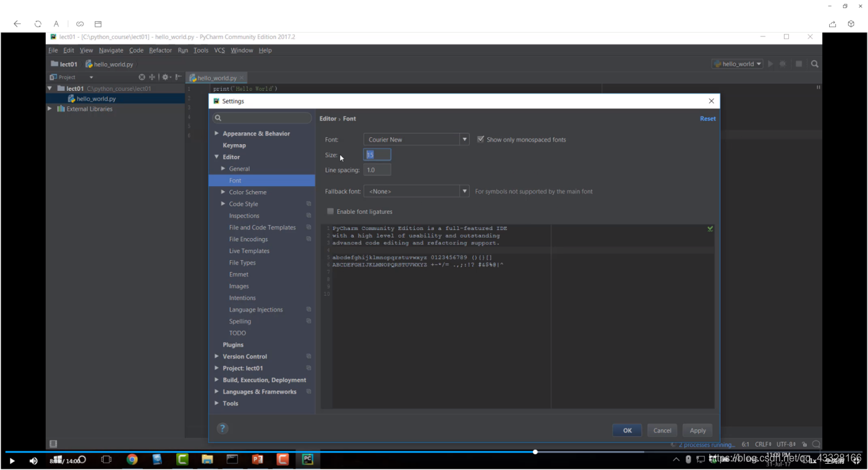This screenshot has height=470, width=868.
Task: Click the share icon at top right
Action: click(x=832, y=24)
